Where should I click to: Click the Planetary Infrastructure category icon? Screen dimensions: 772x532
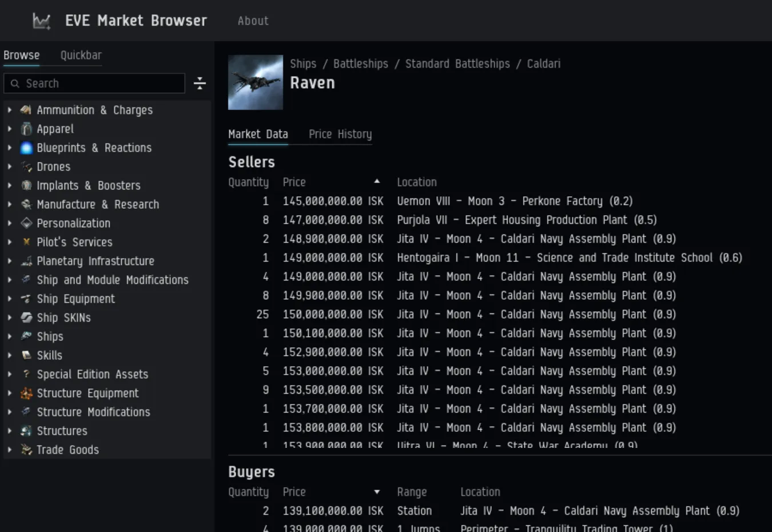[26, 261]
